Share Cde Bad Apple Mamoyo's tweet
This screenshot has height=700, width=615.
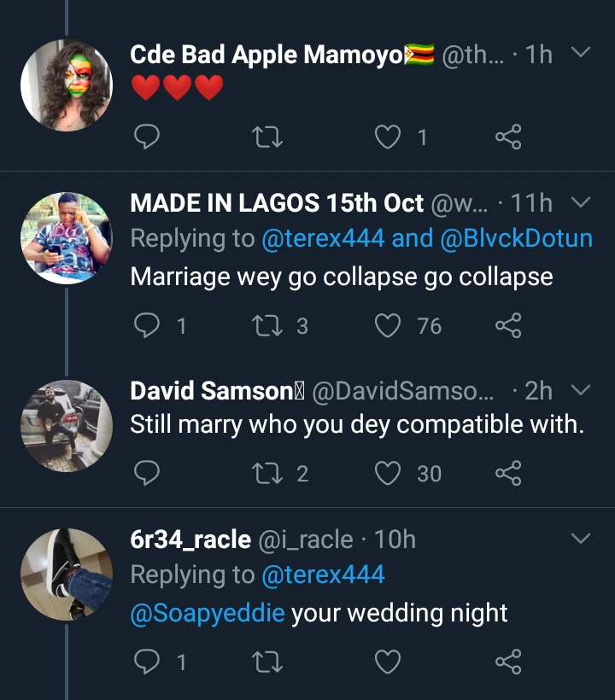click(508, 137)
